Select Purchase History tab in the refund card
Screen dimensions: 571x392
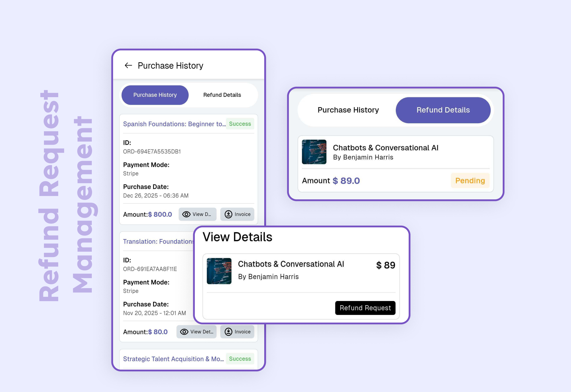click(x=348, y=110)
